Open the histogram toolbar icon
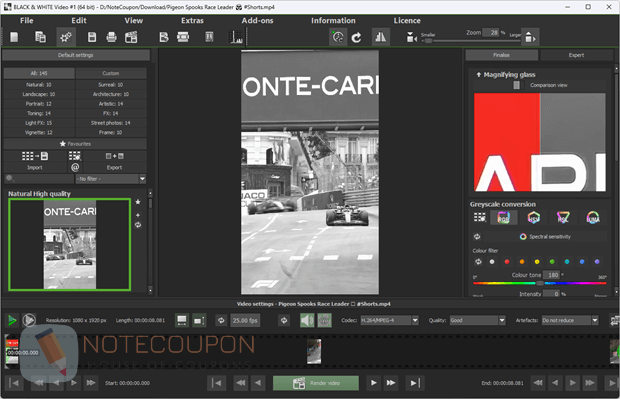The height and width of the screenshot is (399, 620). tap(236, 37)
